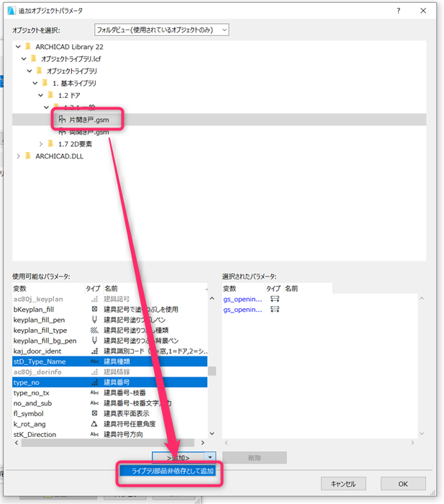This screenshot has width=444, height=504.
Task: Open the dropdown arrow beside the add button
Action: pyautogui.click(x=210, y=457)
